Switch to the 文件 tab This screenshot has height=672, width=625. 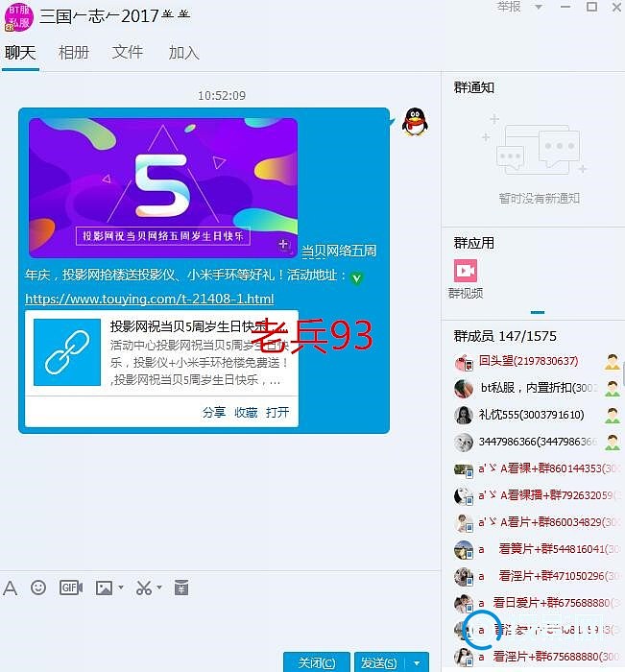[x=128, y=52]
